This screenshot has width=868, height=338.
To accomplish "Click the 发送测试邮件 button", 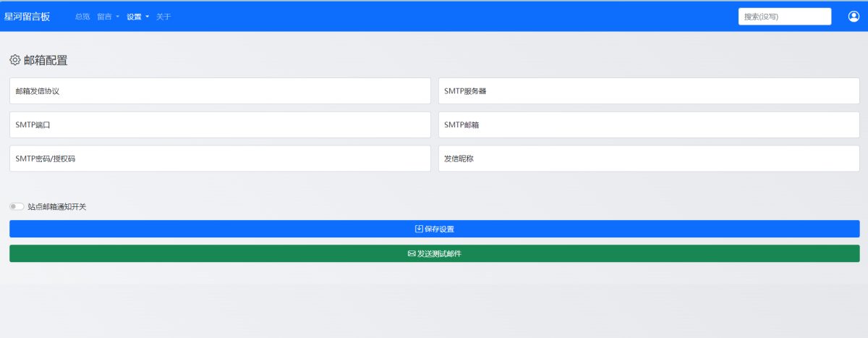I will [x=435, y=253].
